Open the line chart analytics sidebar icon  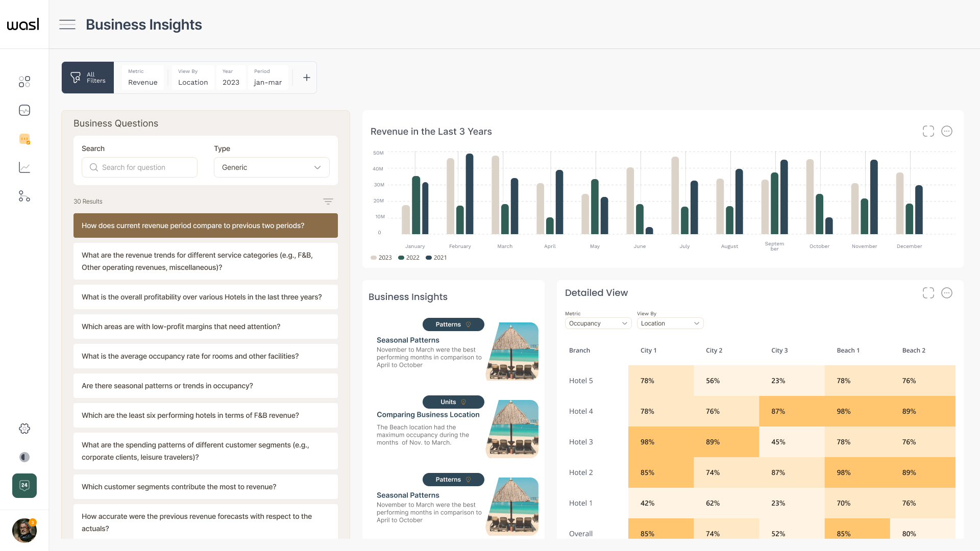coord(24,167)
